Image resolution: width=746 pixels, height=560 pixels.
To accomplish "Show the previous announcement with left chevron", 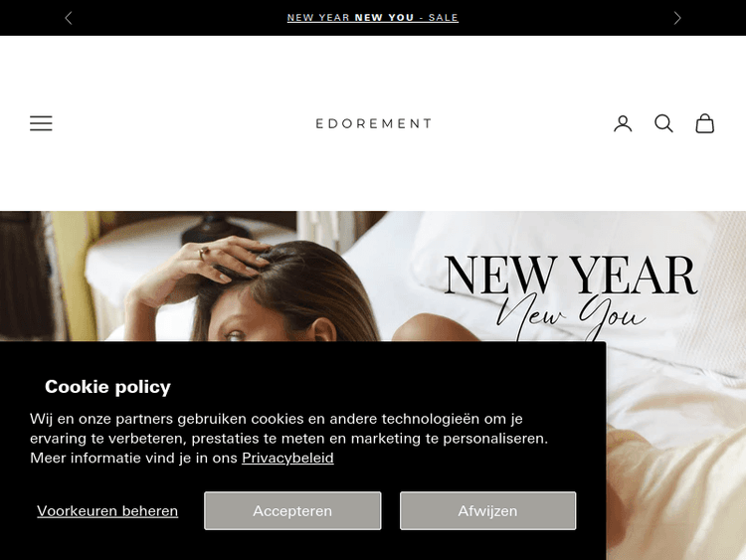I will click(69, 18).
